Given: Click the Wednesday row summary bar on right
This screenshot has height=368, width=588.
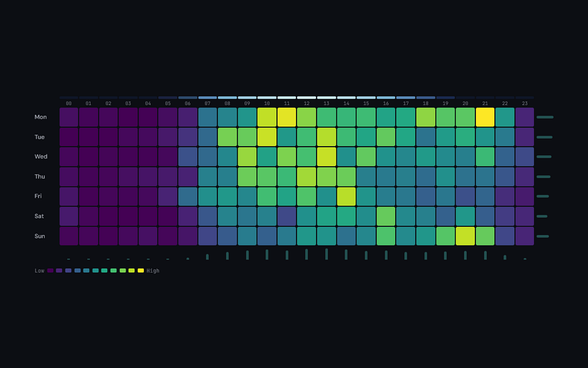Looking at the screenshot, I should [x=544, y=156].
